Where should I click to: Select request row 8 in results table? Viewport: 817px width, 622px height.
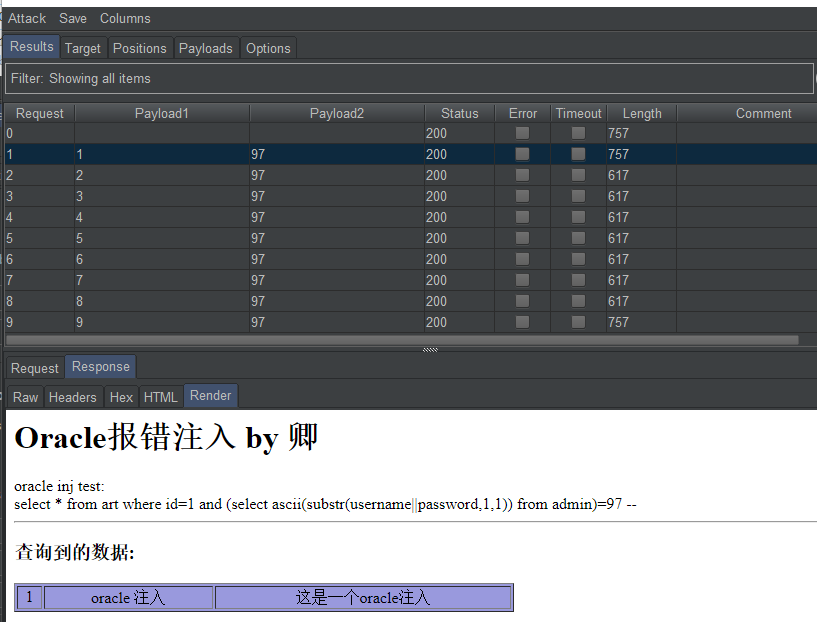[411, 301]
